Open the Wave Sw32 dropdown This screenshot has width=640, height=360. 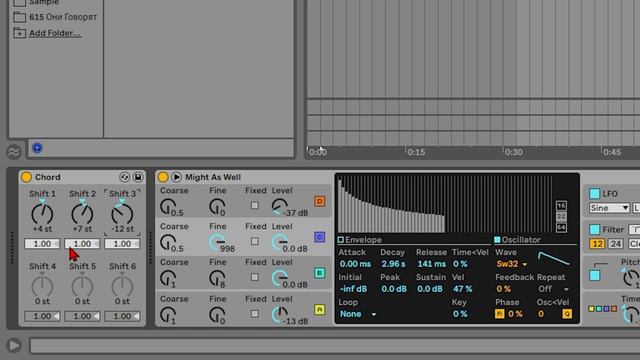[x=512, y=264]
